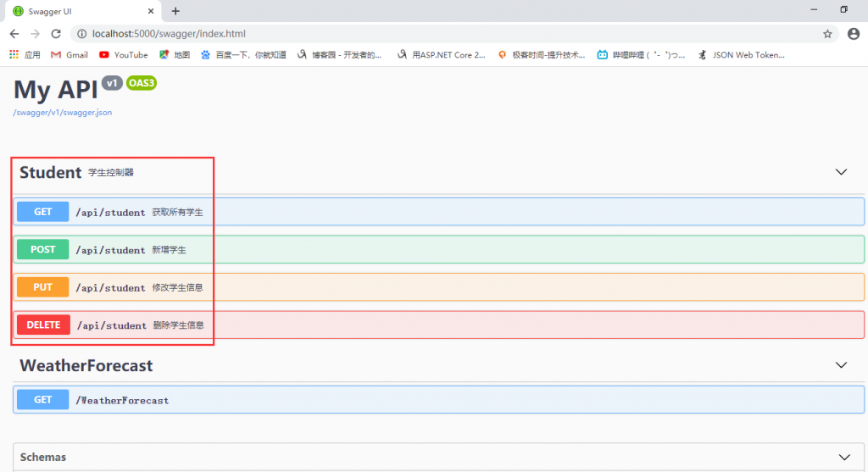This screenshot has width=868, height=472.
Task: Click the browser forward arrow
Action: (35, 34)
